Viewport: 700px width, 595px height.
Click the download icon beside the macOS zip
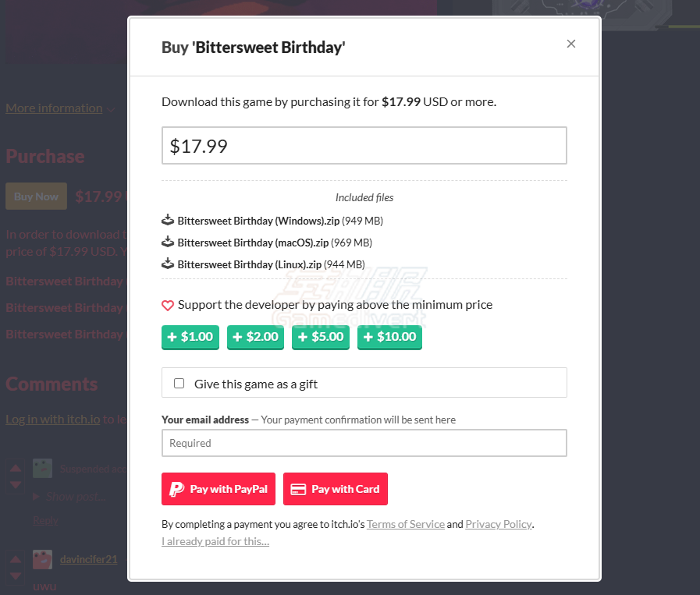167,242
